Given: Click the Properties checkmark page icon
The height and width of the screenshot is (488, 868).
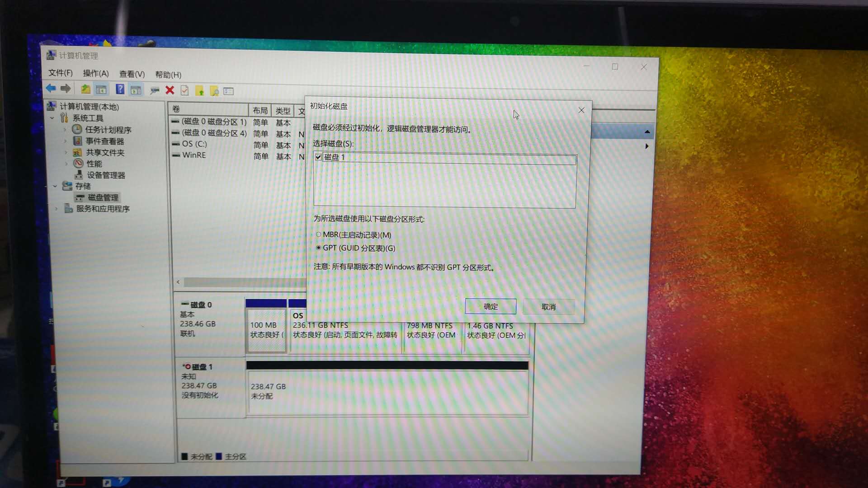Looking at the screenshot, I should point(184,91).
